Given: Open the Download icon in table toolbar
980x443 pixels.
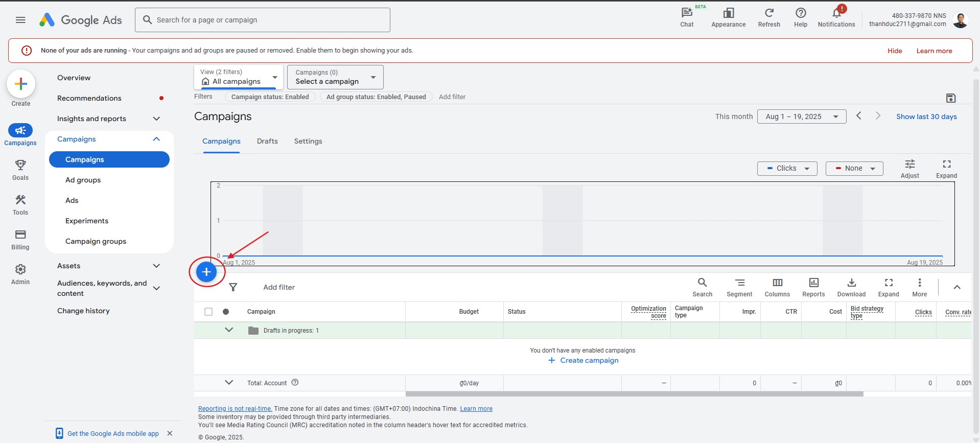Looking at the screenshot, I should pos(851,287).
